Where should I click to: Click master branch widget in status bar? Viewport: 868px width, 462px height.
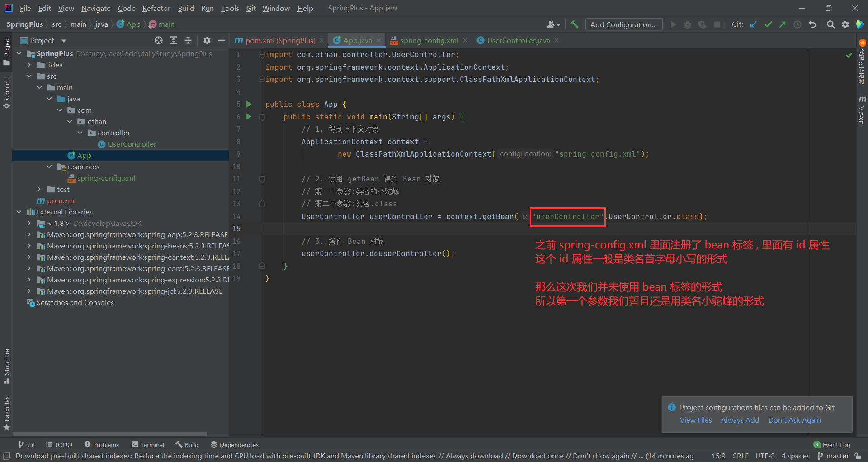(x=833, y=456)
